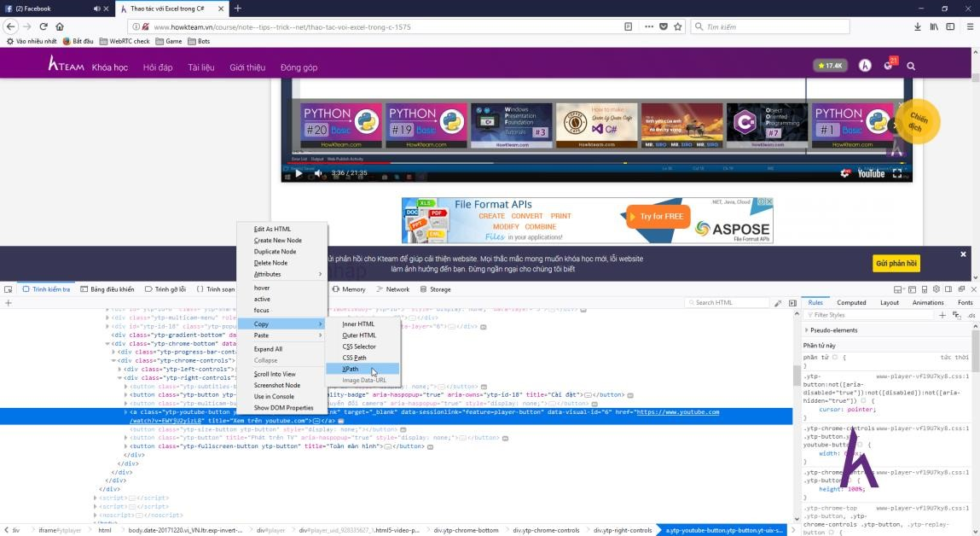Image resolution: width=980 pixels, height=536 pixels.
Task: Switch to the Computed tab
Action: coord(851,303)
